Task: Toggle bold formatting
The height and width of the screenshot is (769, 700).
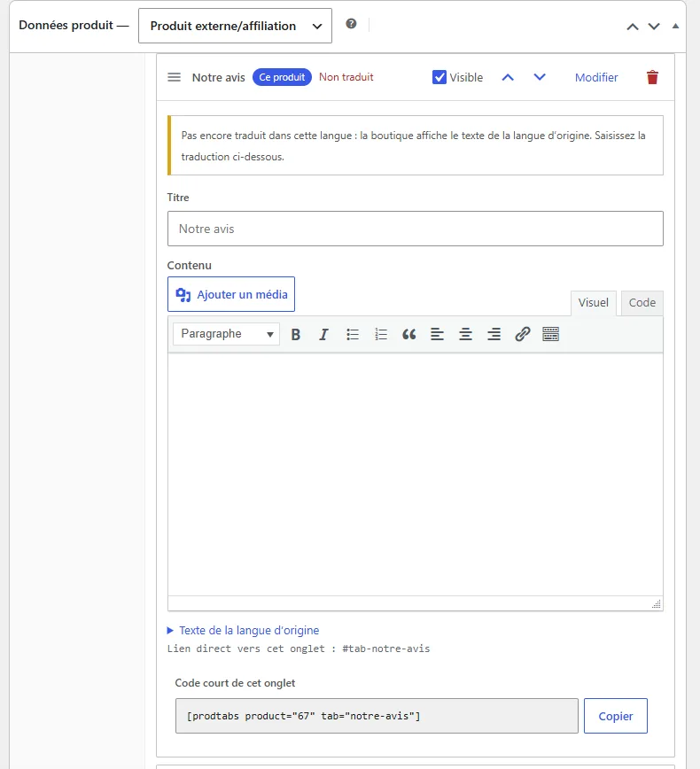Action: [295, 335]
